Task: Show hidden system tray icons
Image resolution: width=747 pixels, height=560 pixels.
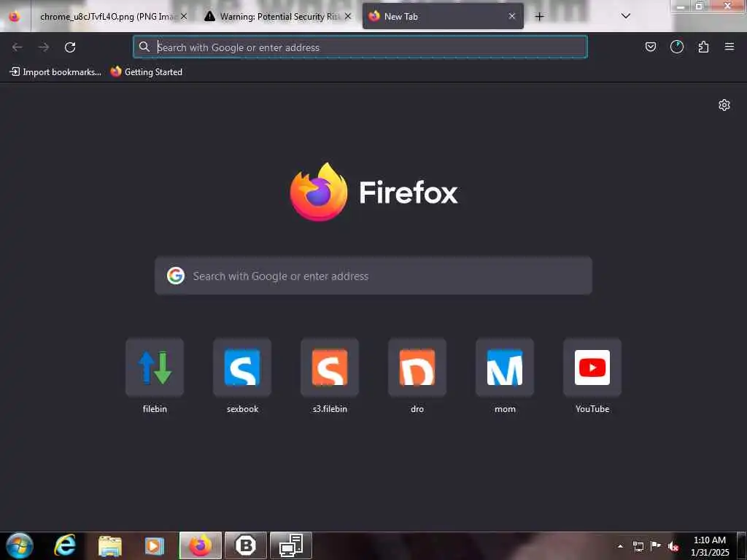Action: coord(620,546)
